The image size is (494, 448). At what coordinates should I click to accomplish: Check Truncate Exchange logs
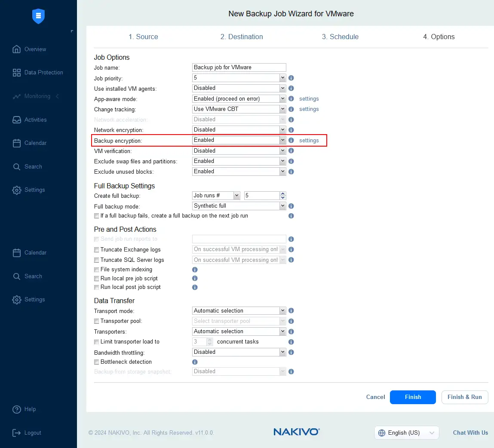click(x=96, y=250)
